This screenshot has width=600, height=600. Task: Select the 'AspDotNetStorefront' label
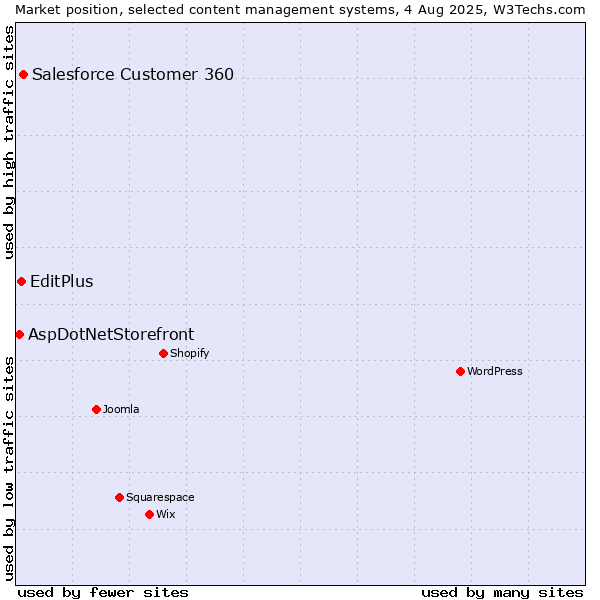(111, 334)
